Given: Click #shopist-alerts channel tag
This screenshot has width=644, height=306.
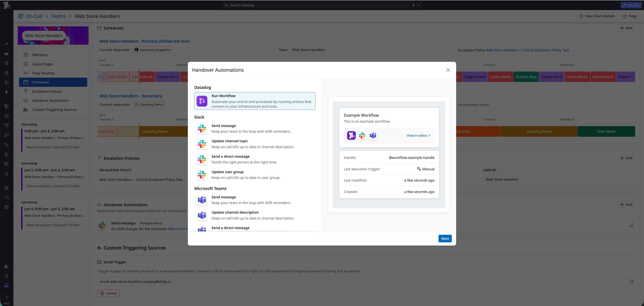Looking at the screenshot, I should [151, 223].
